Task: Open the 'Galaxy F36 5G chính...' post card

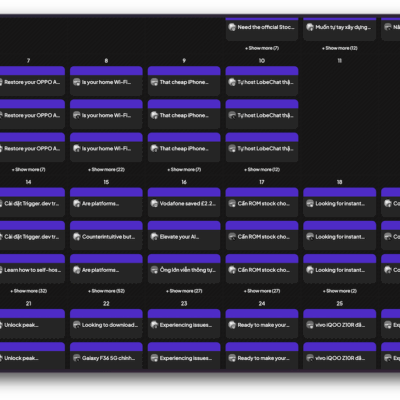Action: coord(106,356)
